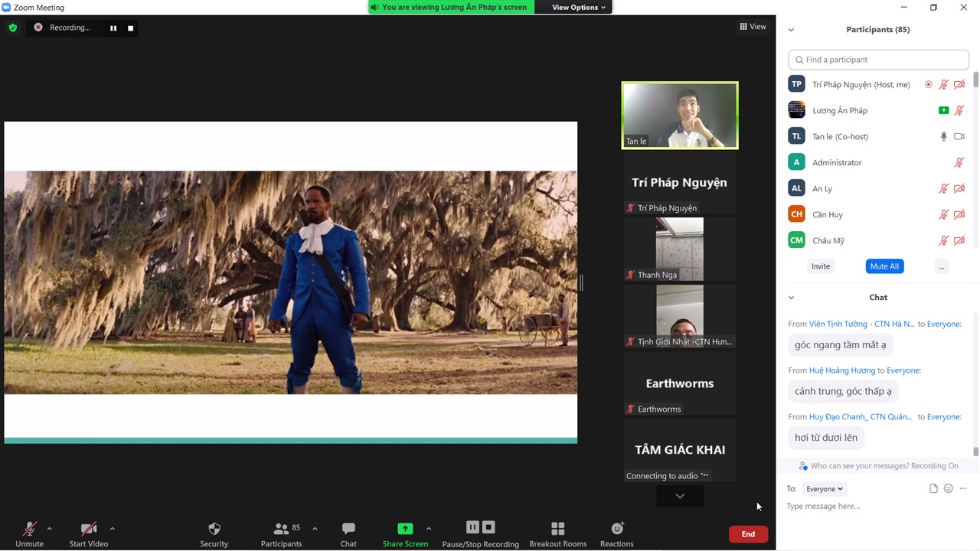
Task: Turn on camera with Start Video
Action: pyautogui.click(x=89, y=534)
